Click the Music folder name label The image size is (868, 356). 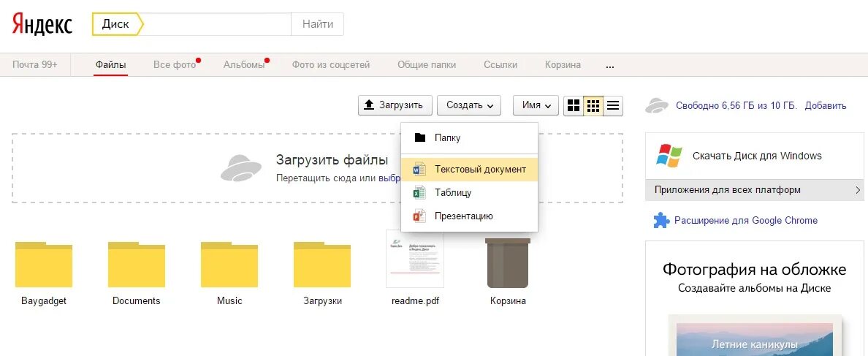(229, 301)
